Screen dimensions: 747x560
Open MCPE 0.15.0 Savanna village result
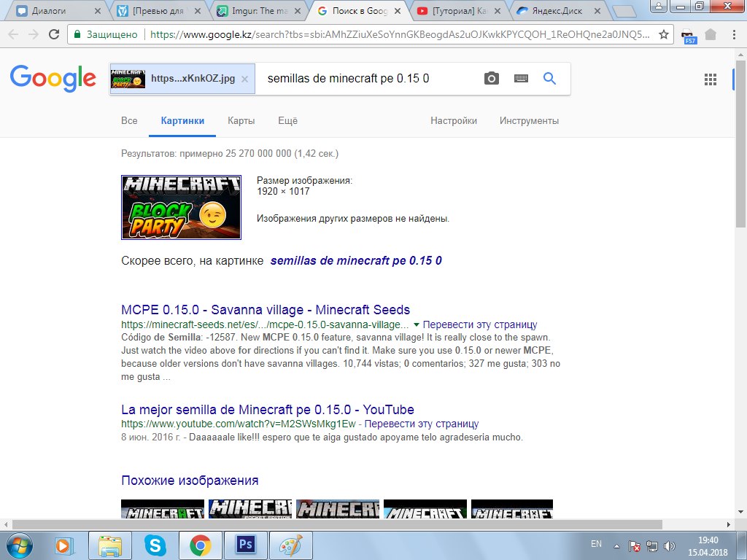266,310
